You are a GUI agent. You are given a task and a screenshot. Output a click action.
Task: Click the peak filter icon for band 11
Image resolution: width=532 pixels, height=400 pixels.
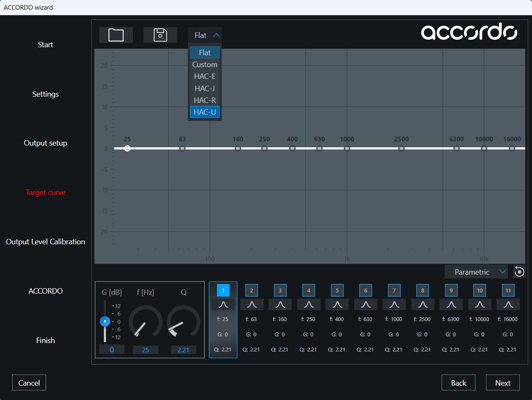click(x=508, y=305)
